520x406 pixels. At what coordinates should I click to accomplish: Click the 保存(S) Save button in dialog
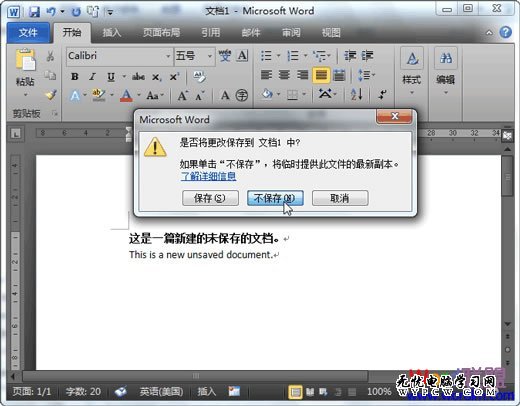pos(210,198)
